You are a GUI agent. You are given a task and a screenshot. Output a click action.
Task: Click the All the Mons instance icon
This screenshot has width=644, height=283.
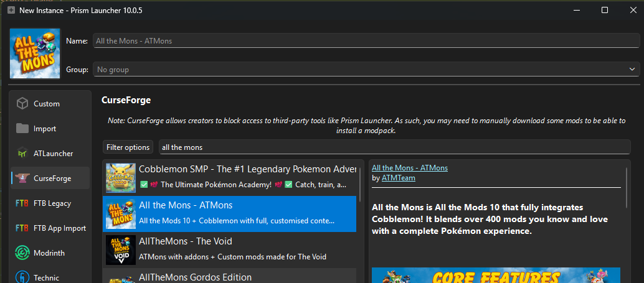[35, 54]
